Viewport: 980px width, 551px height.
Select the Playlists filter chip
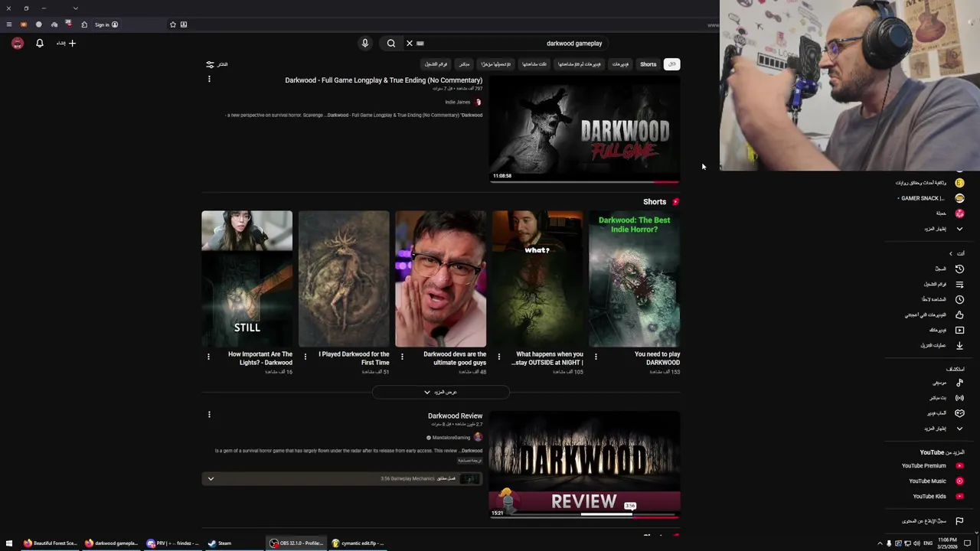tap(436, 64)
